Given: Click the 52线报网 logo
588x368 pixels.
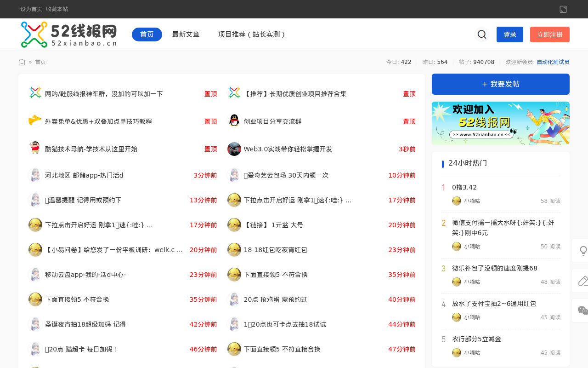Looking at the screenshot, I should click(x=68, y=34).
